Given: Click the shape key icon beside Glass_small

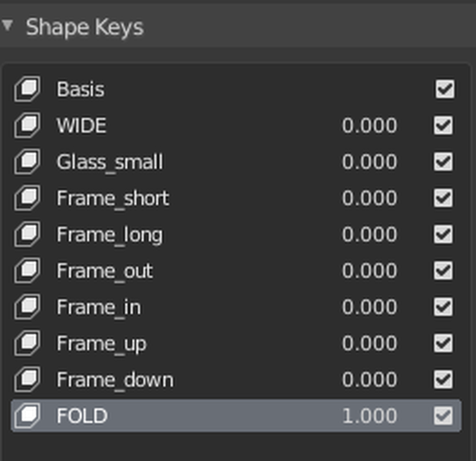Looking at the screenshot, I should [27, 161].
